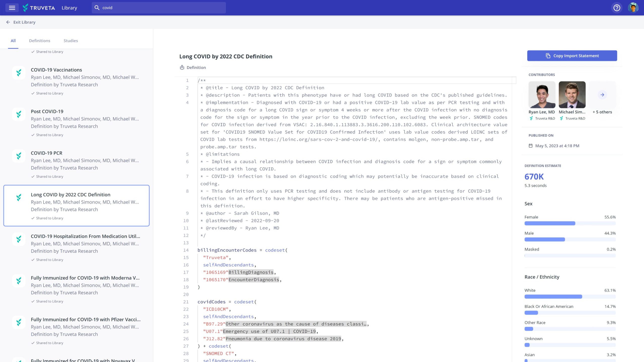The width and height of the screenshot is (644, 362).
Task: Open the hamburger navigation menu
Action: click(12, 8)
